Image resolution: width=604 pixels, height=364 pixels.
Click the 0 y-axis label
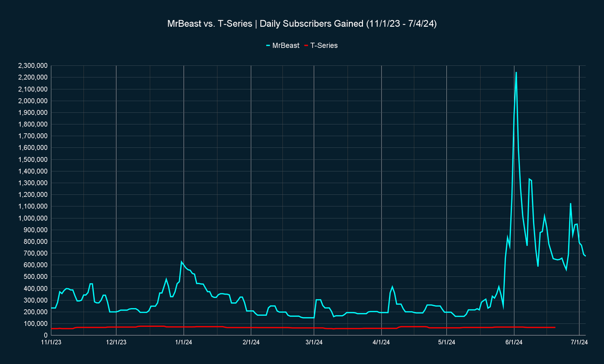click(x=45, y=335)
